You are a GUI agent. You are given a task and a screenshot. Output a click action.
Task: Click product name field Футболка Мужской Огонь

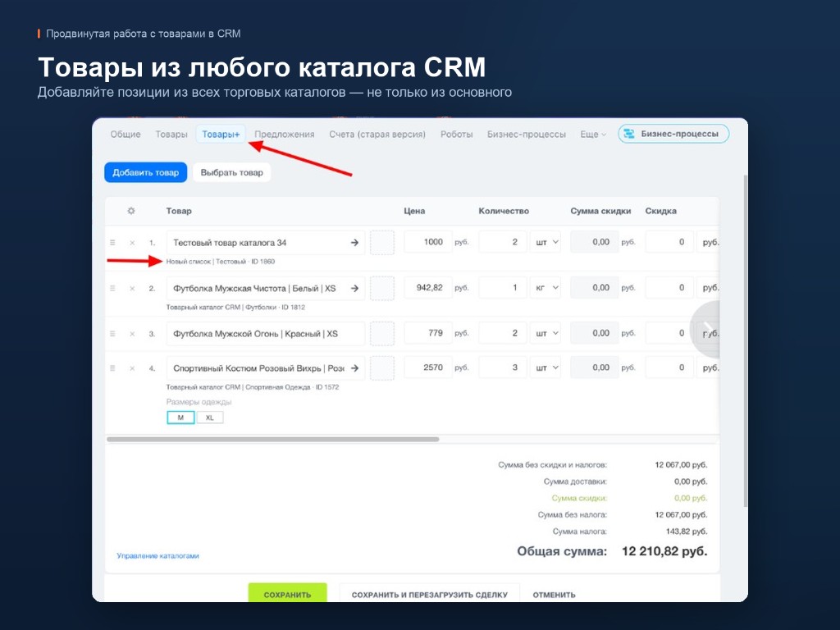(266, 334)
